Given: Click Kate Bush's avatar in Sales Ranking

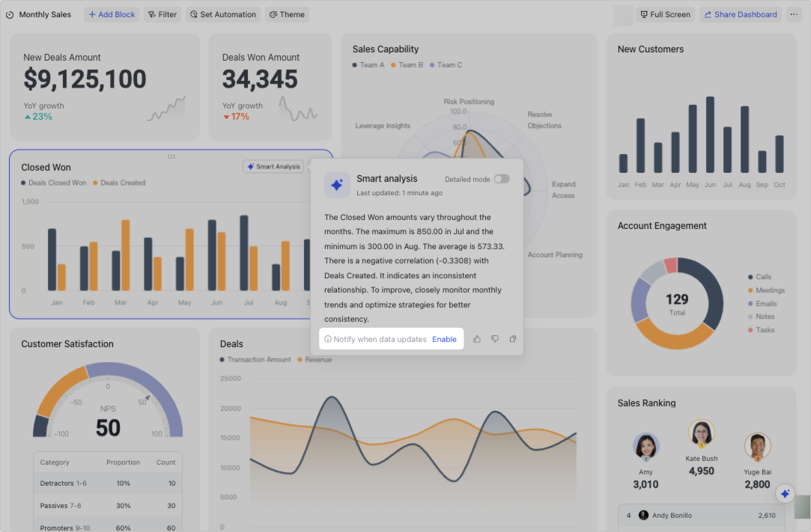Looking at the screenshot, I should pos(702,432).
